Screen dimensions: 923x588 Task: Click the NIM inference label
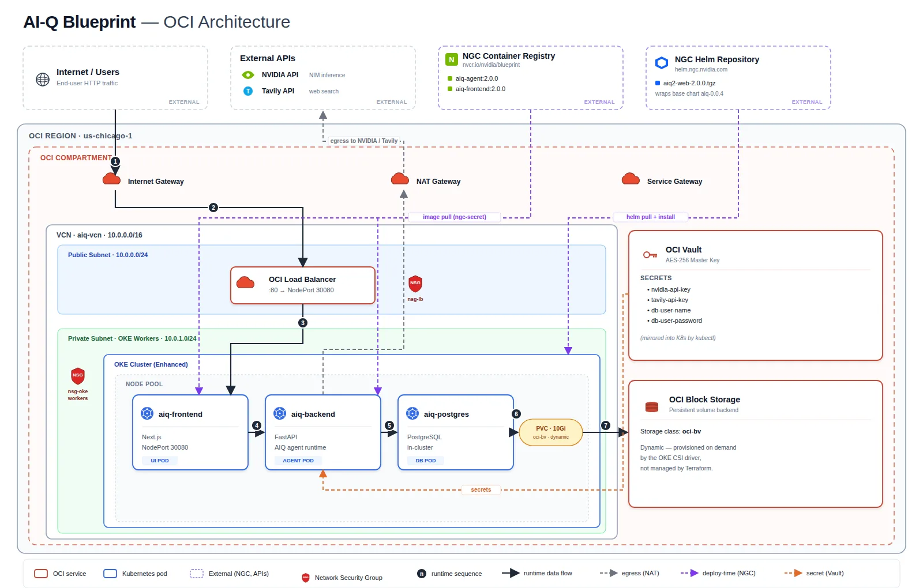(x=327, y=76)
